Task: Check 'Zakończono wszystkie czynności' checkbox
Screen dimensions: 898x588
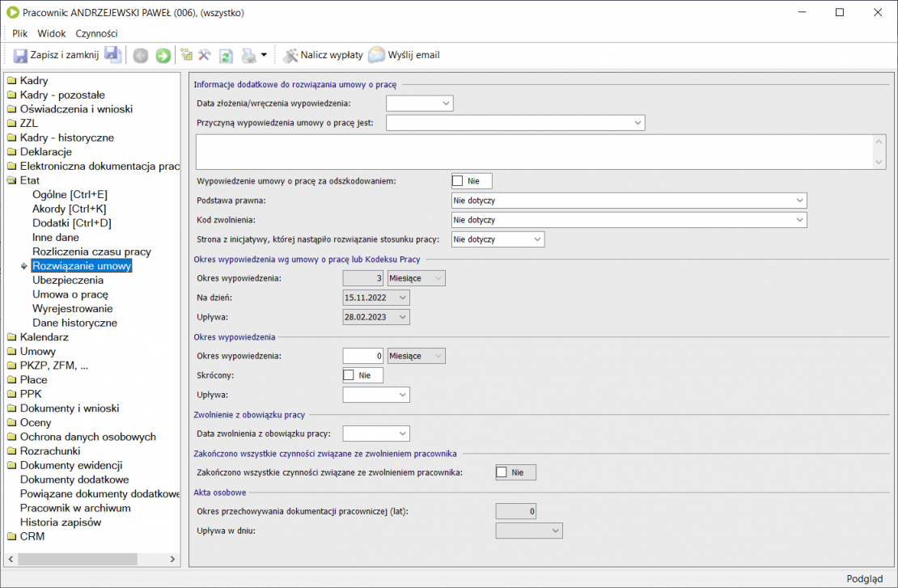Action: coord(502,472)
